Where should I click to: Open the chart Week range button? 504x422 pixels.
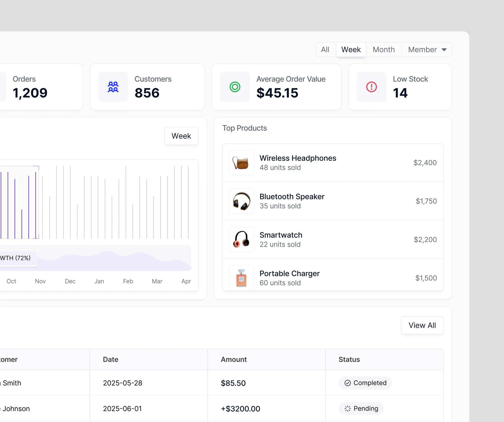pos(181,136)
